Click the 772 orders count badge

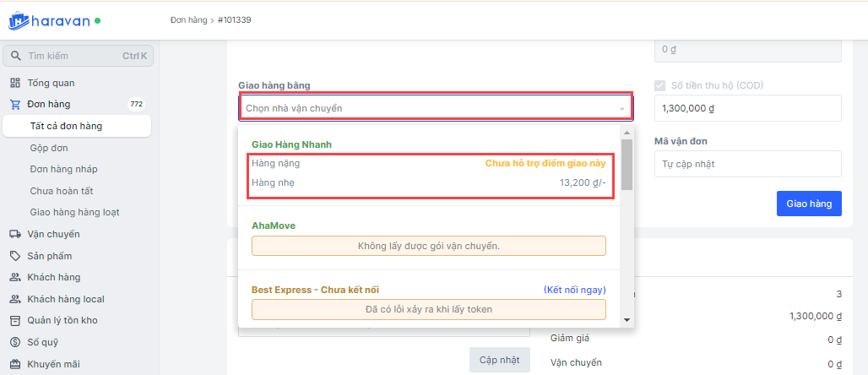[x=136, y=104]
